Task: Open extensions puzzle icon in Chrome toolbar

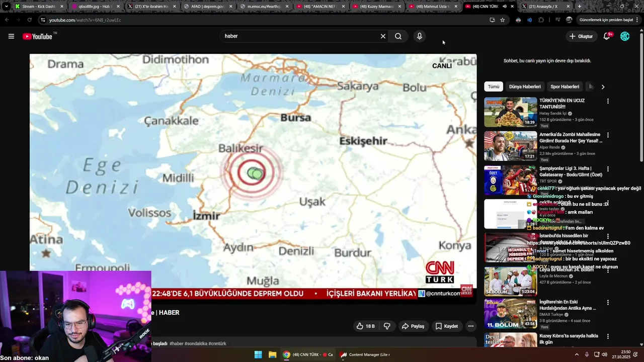Action: click(541, 20)
